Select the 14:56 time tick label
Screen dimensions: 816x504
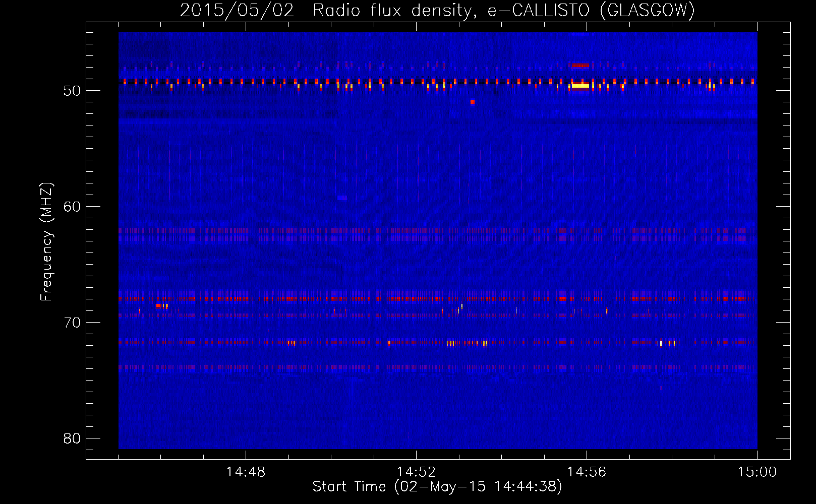[x=587, y=472]
